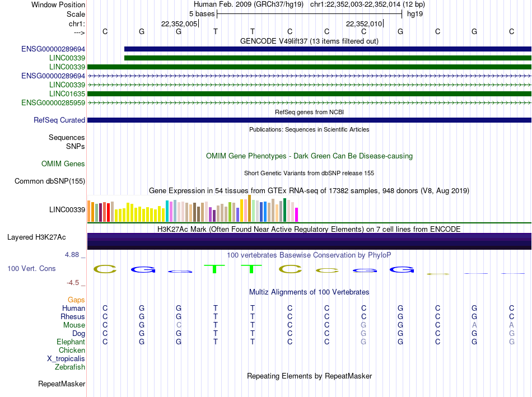Click the LINC00339 label beside the GTEx bar chart
This screenshot has height=397, width=532.
(x=67, y=209)
